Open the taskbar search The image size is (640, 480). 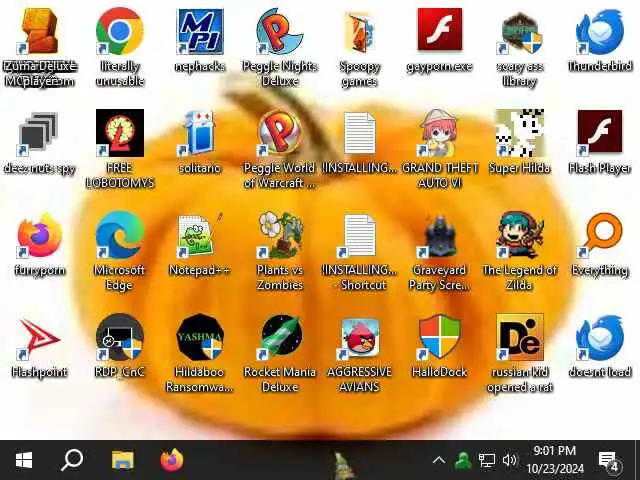coord(72,460)
